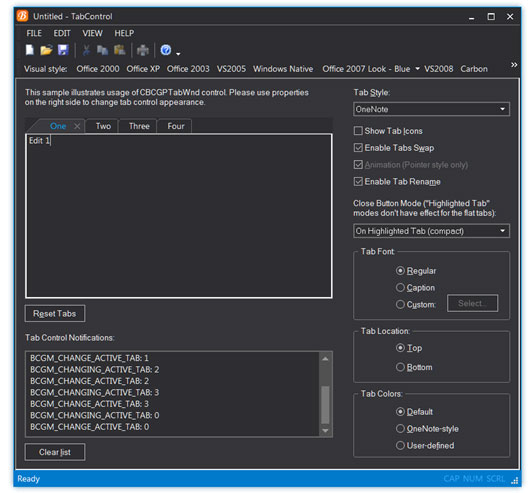Open the Tab Style OneNote dropdown
The height and width of the screenshot is (493, 529).
[431, 109]
